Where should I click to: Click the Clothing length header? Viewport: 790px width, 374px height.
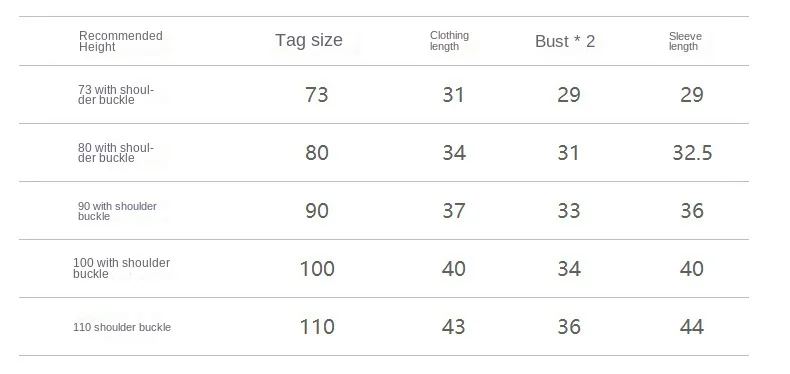449,41
